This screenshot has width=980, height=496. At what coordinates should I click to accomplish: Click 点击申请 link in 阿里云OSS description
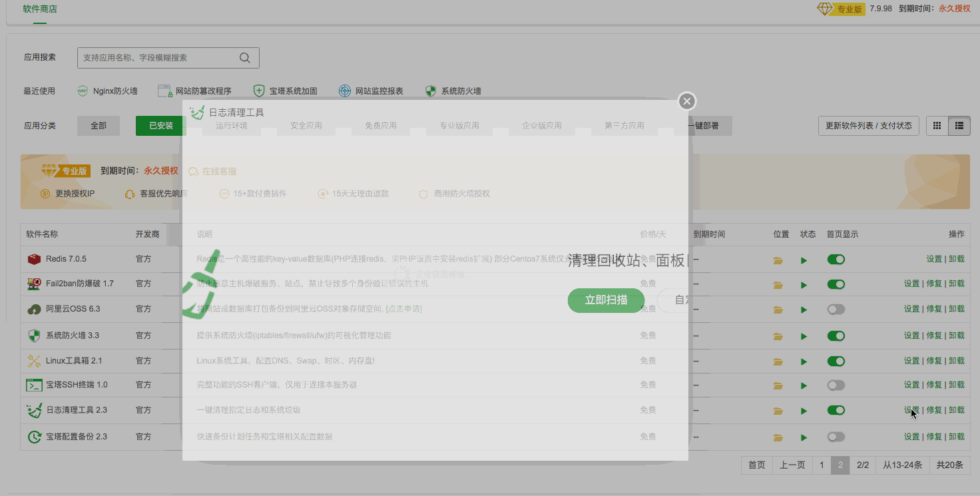coord(403,309)
